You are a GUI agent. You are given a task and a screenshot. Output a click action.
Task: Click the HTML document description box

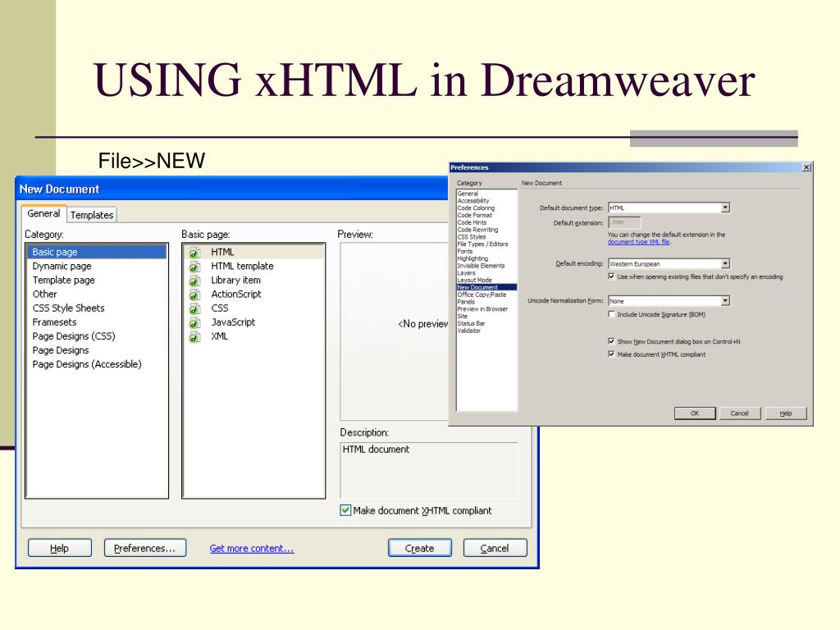[x=428, y=470]
